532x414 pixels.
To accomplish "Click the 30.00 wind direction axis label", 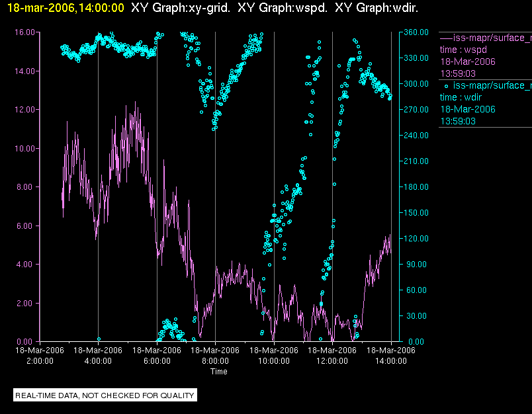I will coord(418,315).
